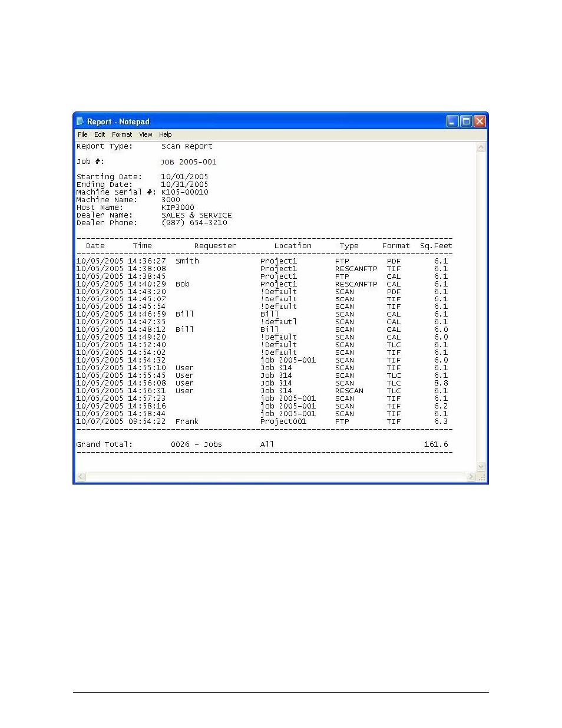The height and width of the screenshot is (728, 562).
Task: Open the Format menu
Action: pyautogui.click(x=122, y=134)
